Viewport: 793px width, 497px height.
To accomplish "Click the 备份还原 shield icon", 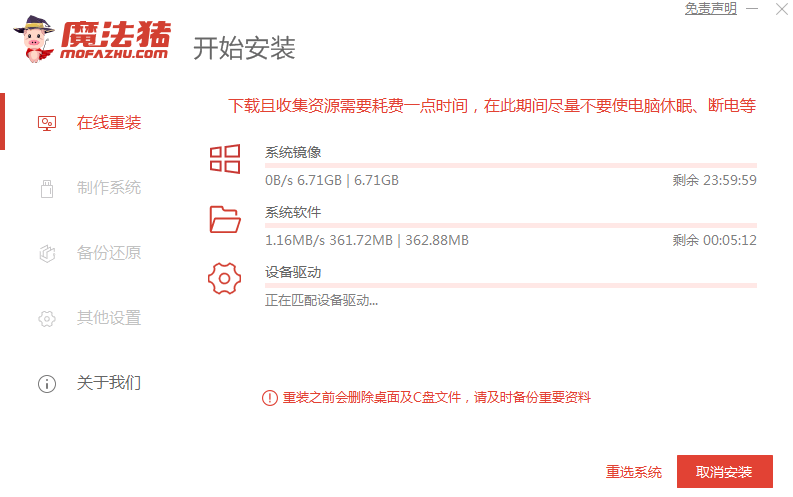I will point(47,253).
